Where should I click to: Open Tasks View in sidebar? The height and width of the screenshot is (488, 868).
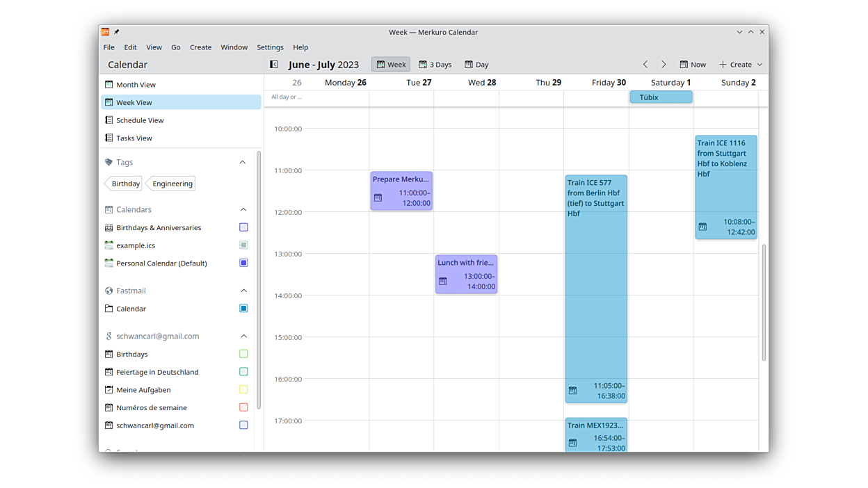point(134,138)
